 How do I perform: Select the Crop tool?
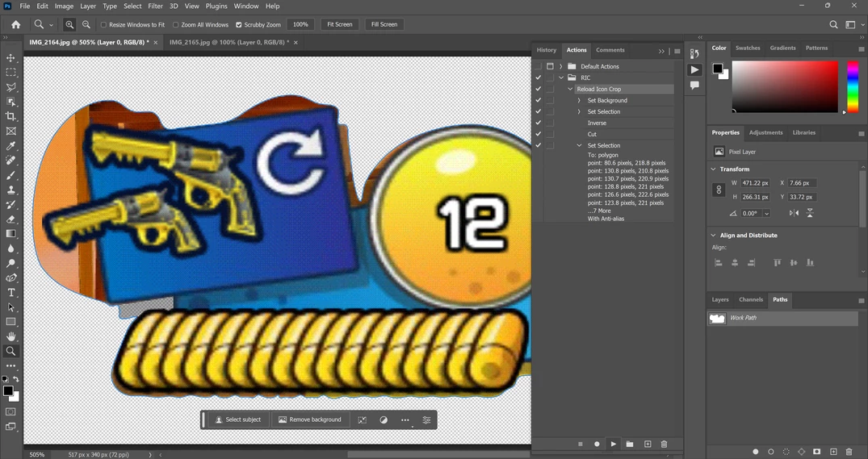[x=10, y=116]
